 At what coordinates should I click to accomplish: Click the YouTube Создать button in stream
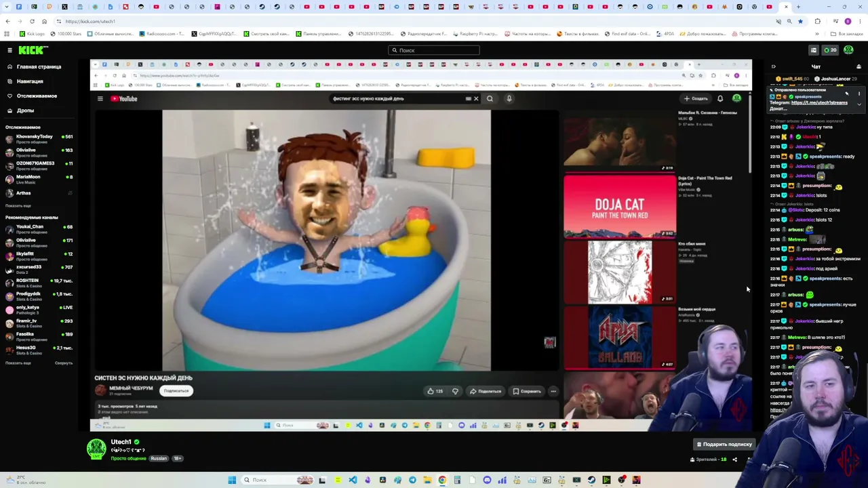[x=696, y=99]
